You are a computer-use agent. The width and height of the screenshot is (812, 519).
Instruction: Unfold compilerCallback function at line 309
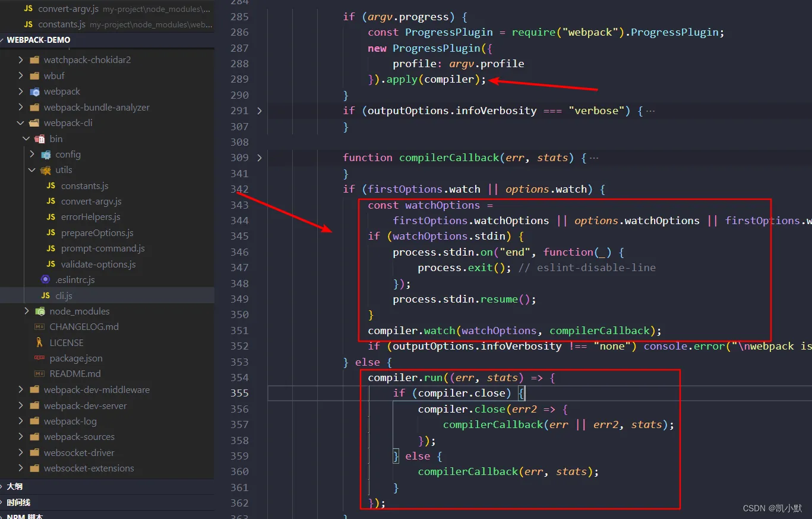click(259, 158)
